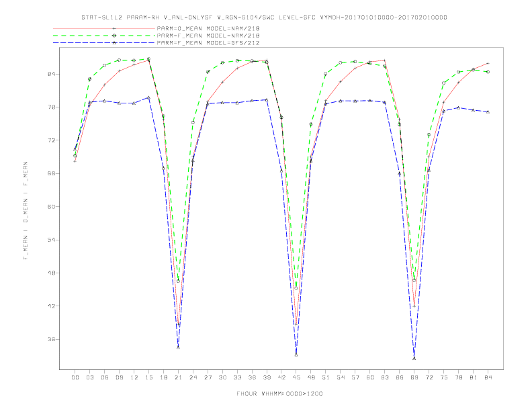Click the y-axis label 48

click(51, 273)
